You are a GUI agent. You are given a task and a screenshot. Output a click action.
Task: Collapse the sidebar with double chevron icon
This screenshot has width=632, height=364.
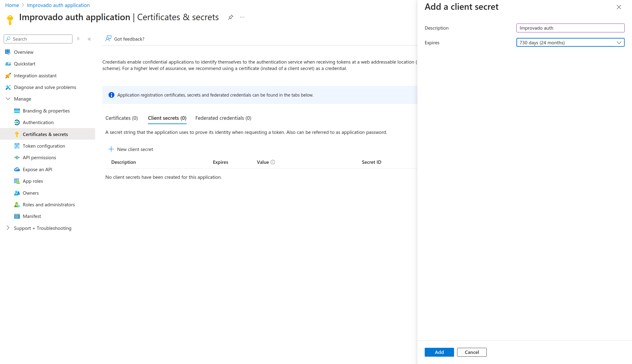tap(89, 39)
